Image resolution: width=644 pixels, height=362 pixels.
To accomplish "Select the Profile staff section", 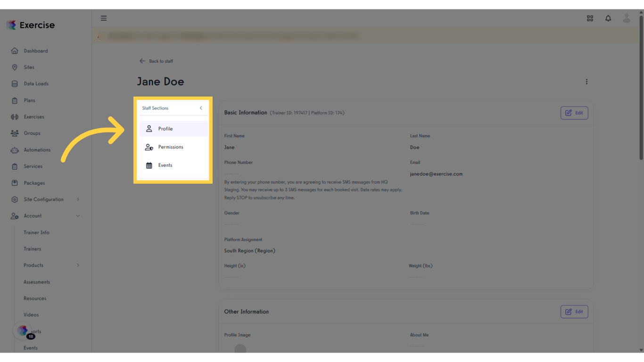I will pyautogui.click(x=165, y=129).
